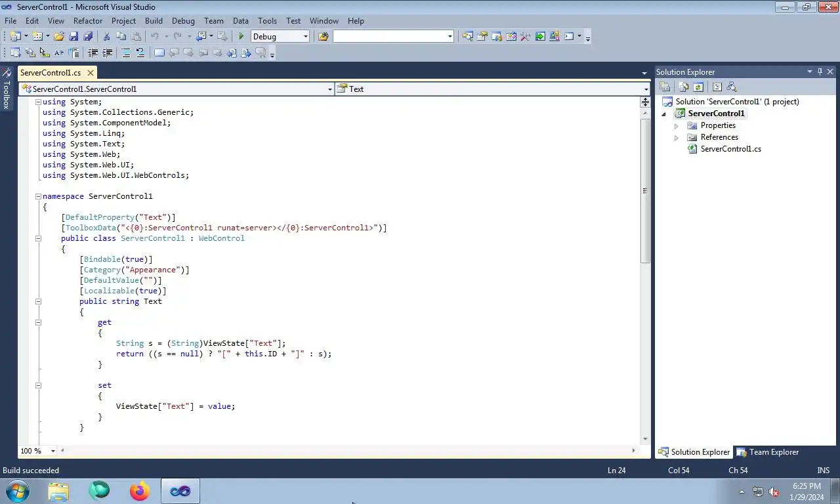
Task: Open the ServerControl1.ServerControl1 class dropdown
Action: 329,89
